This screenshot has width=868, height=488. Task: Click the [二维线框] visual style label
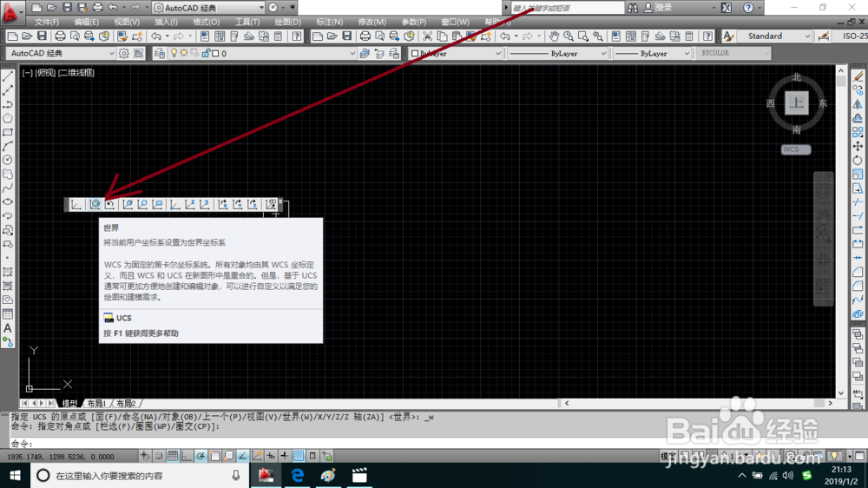pyautogui.click(x=76, y=73)
